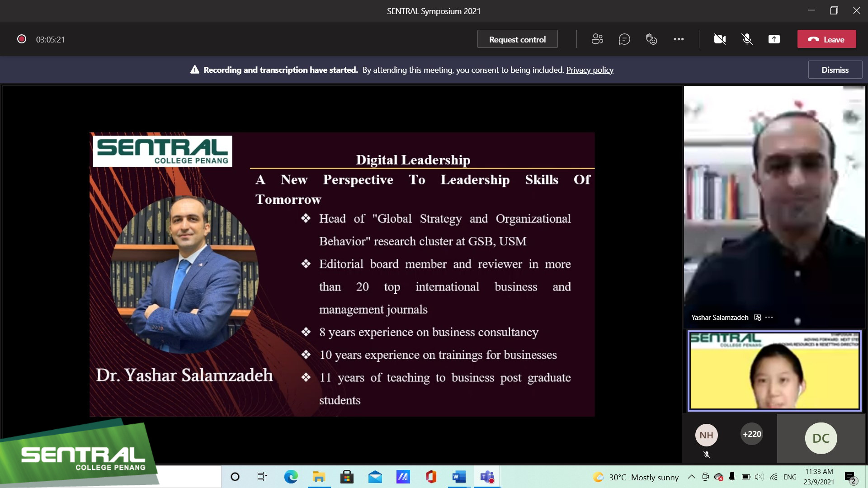Open Windows Cortana search circle
868x488 pixels.
point(235,477)
